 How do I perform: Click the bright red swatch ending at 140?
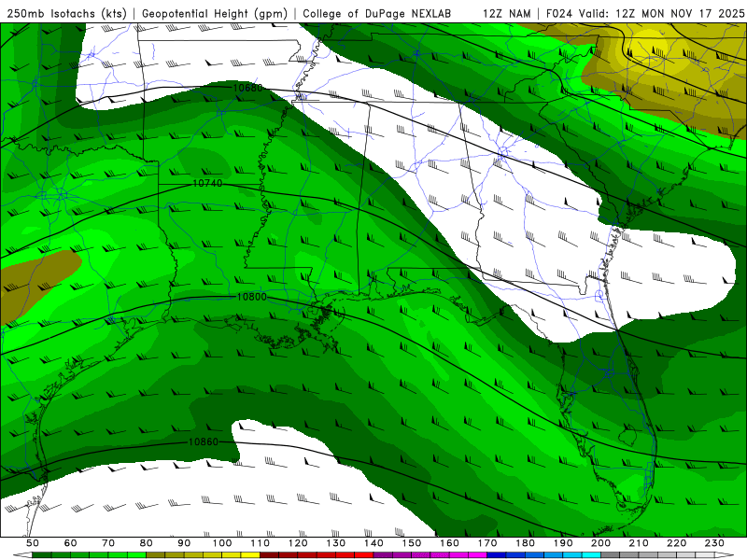pyautogui.click(x=364, y=555)
